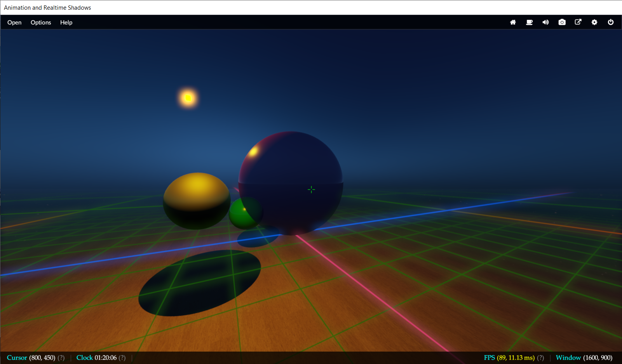Click the help mark beside Clock

tap(122, 358)
